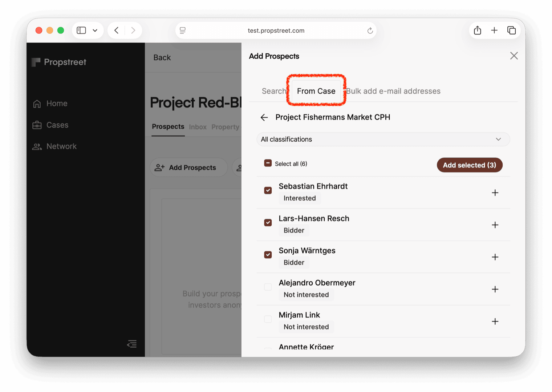The image size is (552, 392).
Task: Open the browser sidebar dropdown chevron
Action: point(95,31)
